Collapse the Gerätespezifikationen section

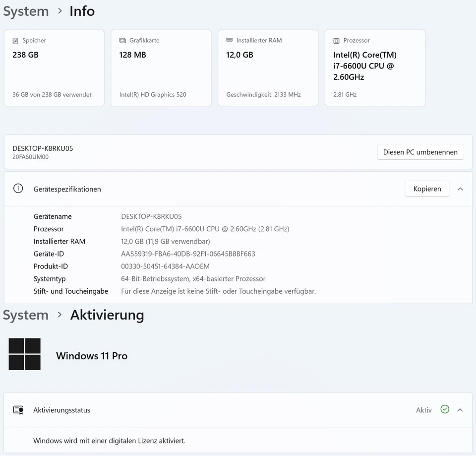[x=460, y=189]
